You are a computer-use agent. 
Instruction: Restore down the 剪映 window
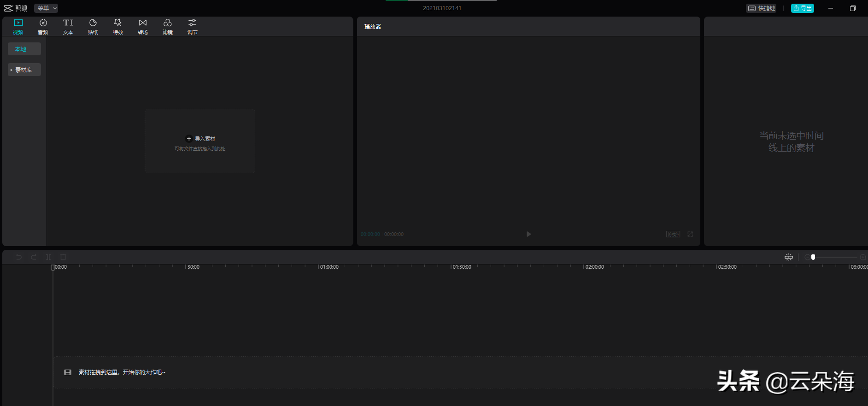pos(853,8)
